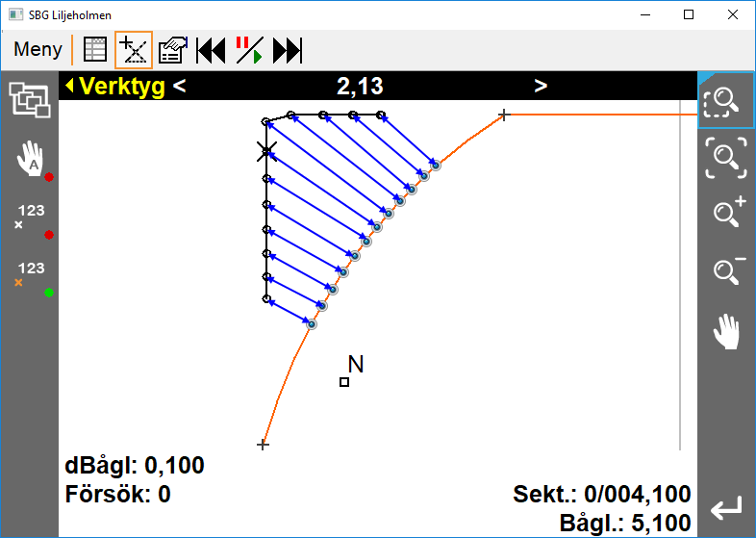The height and width of the screenshot is (538, 756).
Task: Open the Meny menu
Action: 38,50
